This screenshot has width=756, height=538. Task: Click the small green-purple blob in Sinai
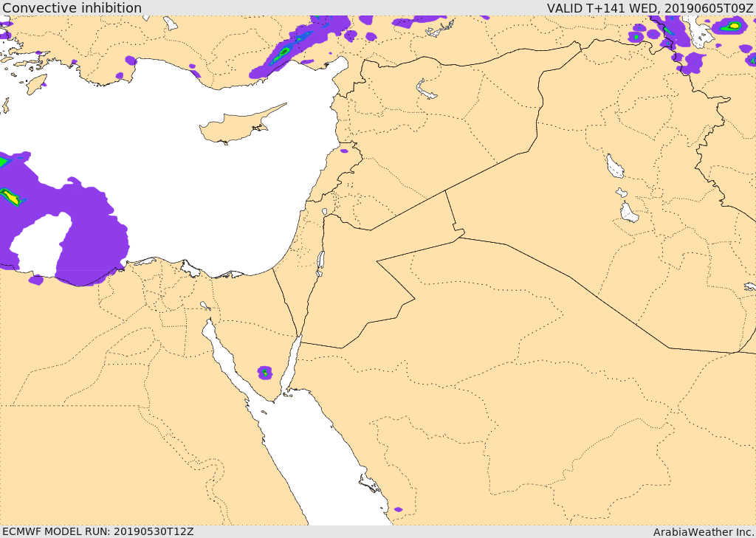click(x=265, y=372)
